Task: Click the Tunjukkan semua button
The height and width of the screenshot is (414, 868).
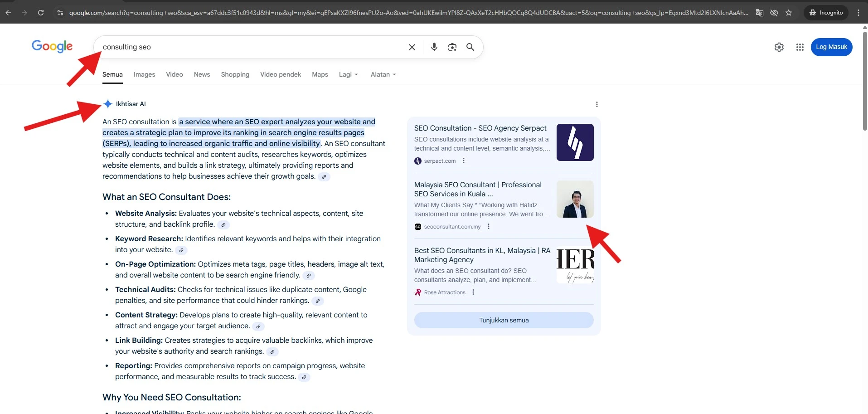Action: [x=503, y=320]
